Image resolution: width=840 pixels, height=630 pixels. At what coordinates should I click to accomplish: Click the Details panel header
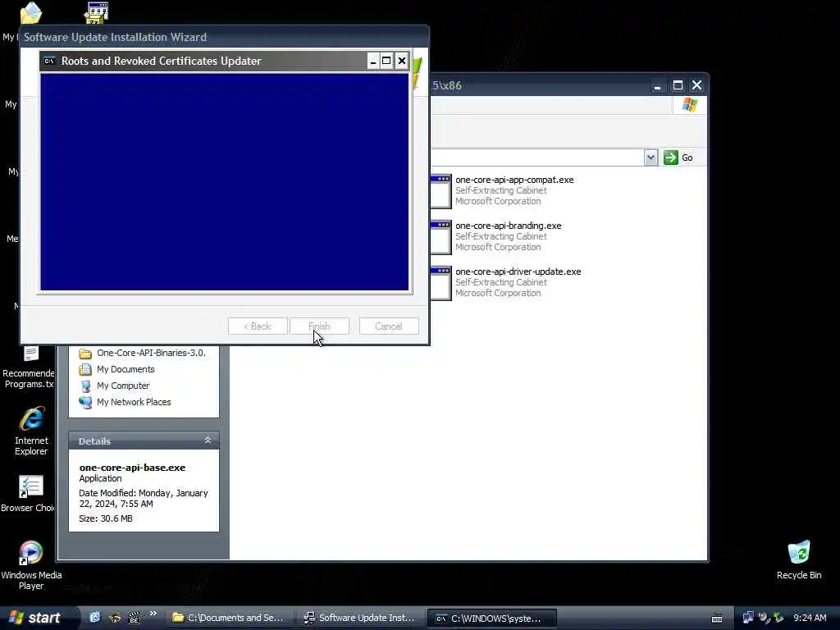click(x=144, y=441)
